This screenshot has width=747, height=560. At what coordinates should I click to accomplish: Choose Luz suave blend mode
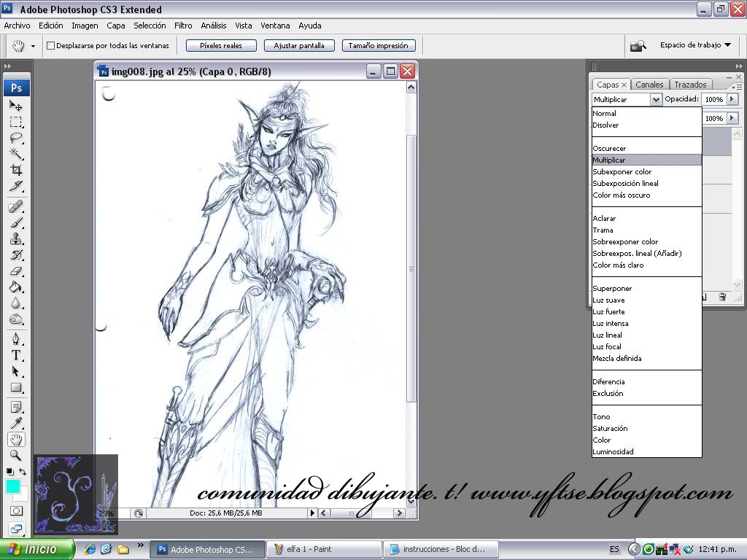(x=646, y=300)
